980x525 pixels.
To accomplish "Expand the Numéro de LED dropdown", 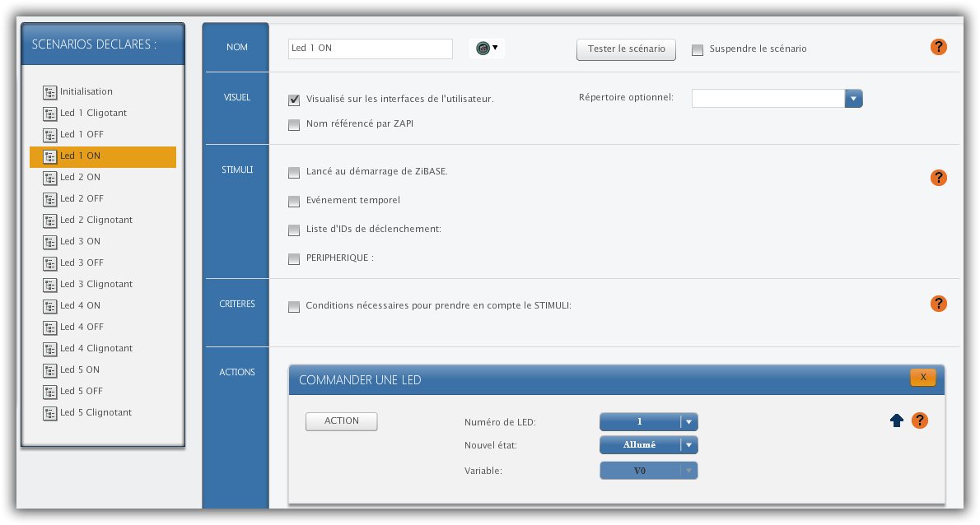I will pyautogui.click(x=689, y=422).
